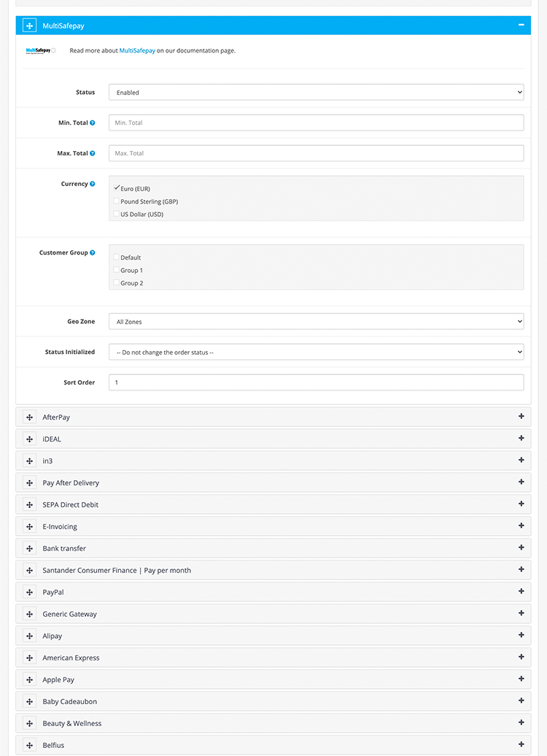This screenshot has height=756, width=547.
Task: Check the Group 1 customer group checkbox
Action: (117, 270)
